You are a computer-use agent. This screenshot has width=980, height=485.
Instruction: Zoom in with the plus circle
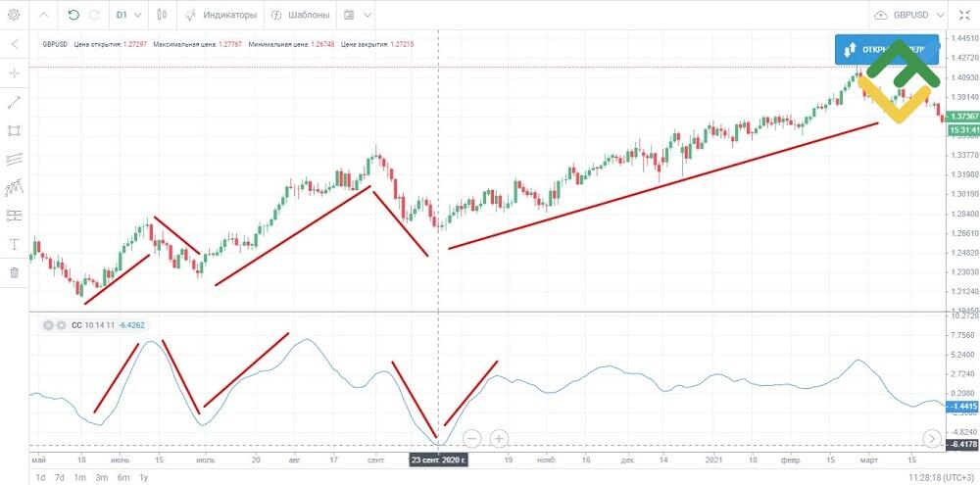(x=499, y=439)
